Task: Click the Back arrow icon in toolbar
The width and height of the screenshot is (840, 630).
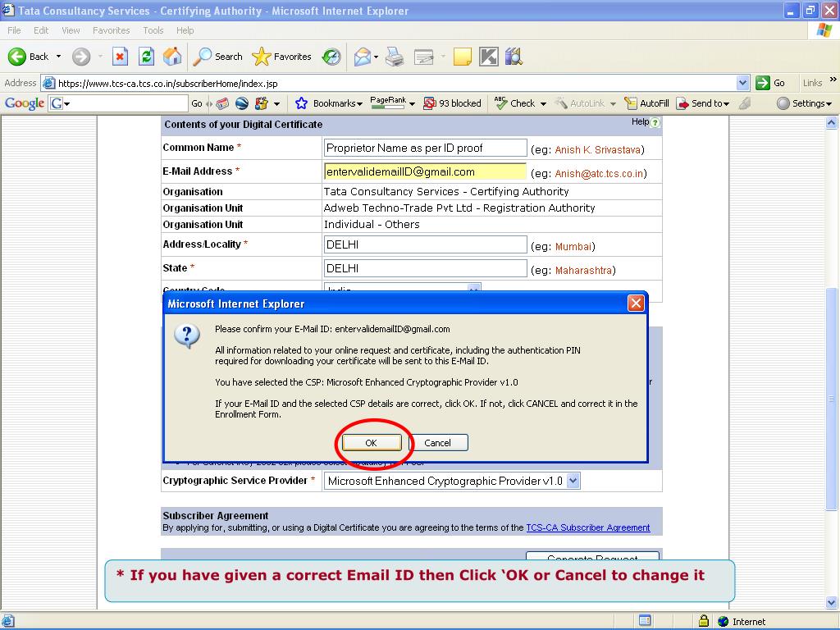Action: tap(17, 57)
